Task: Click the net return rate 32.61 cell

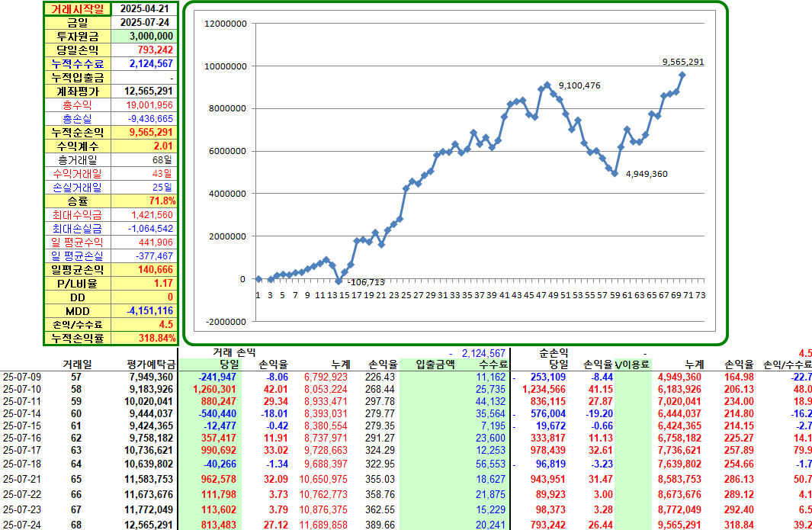Action: (601, 450)
